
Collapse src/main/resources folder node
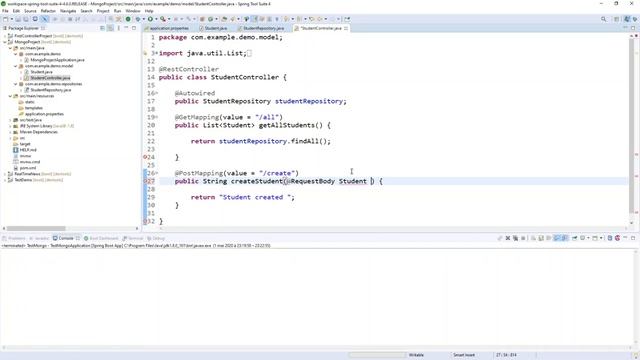(x=10, y=96)
